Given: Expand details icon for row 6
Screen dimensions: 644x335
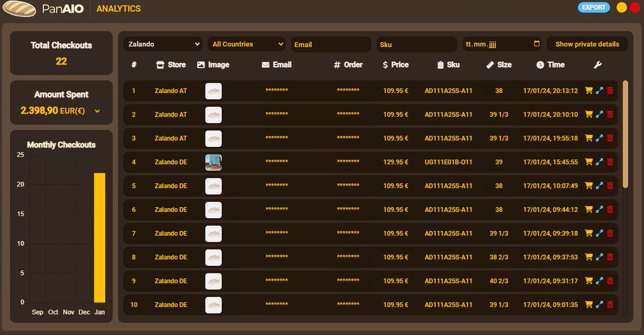Looking at the screenshot, I should (599, 210).
